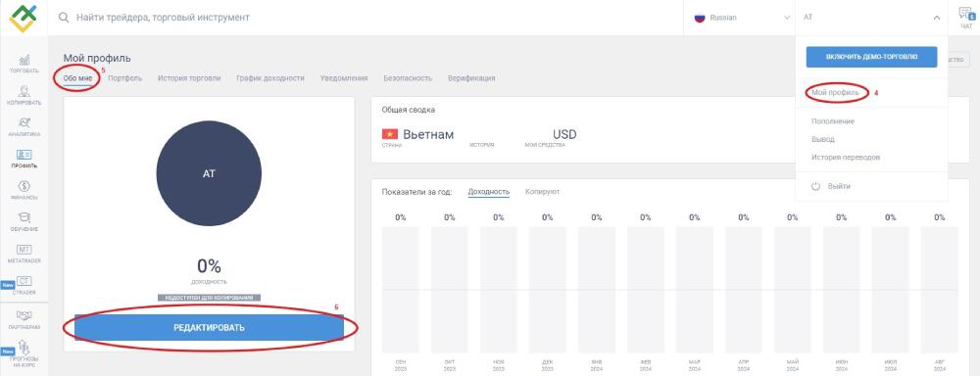Open the chat icon in header
980x376 pixels.
[965, 18]
